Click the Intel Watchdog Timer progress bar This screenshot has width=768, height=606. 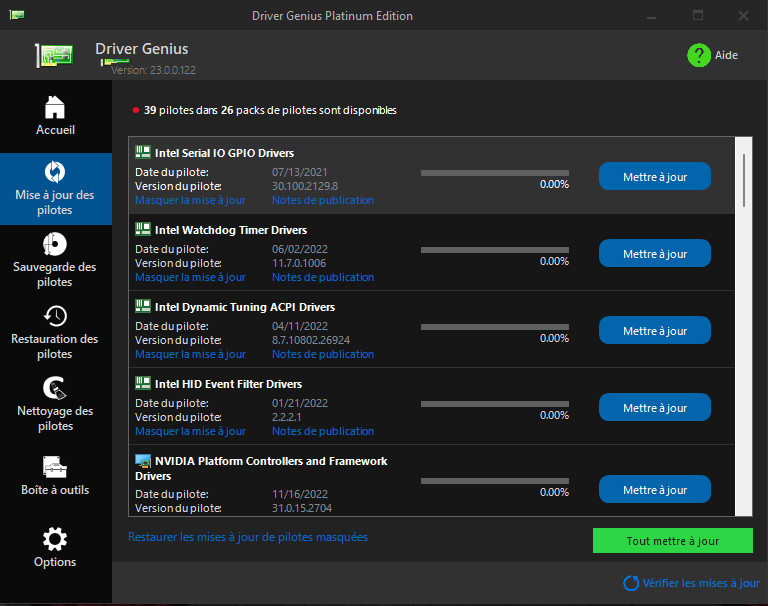pos(495,250)
